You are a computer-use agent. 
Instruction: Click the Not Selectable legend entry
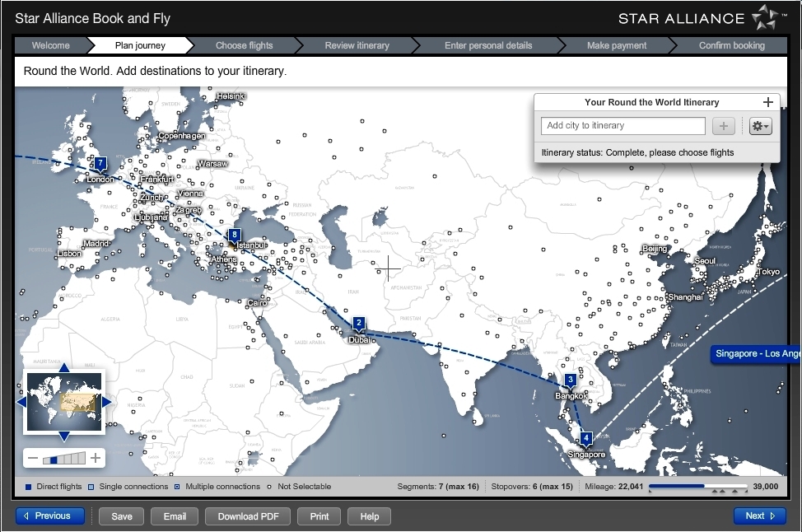point(299,487)
